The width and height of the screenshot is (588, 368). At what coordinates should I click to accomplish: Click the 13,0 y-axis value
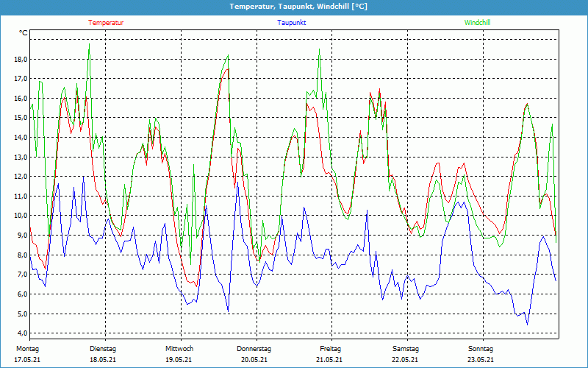tap(21, 157)
